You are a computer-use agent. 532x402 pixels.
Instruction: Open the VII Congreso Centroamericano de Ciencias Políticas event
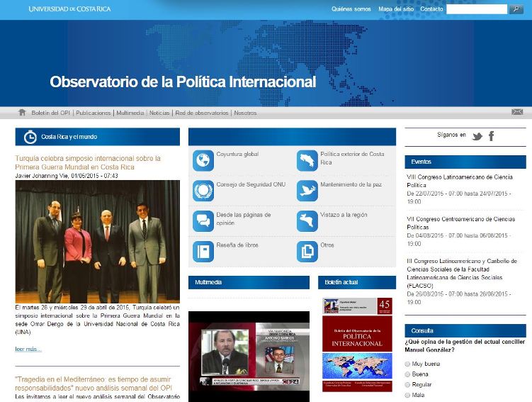tap(460, 223)
